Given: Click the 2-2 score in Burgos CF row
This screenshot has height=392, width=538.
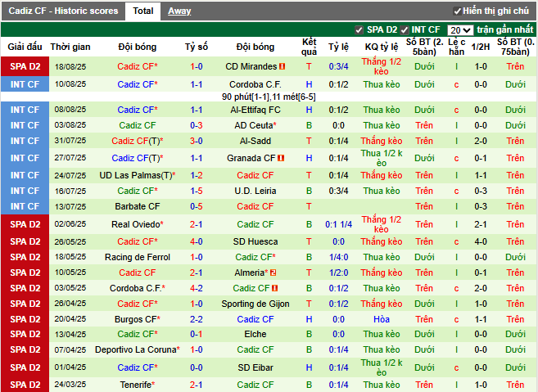Looking at the screenshot, I should (x=197, y=319).
